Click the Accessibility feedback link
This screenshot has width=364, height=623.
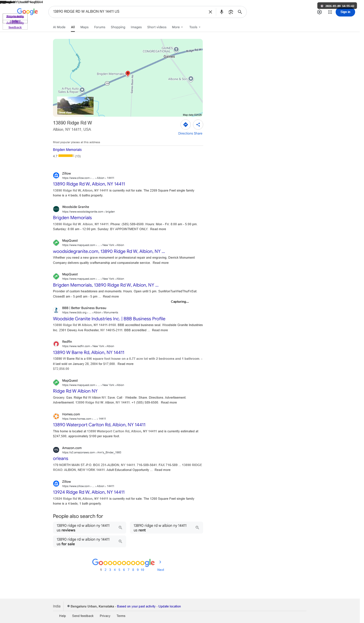tap(15, 25)
